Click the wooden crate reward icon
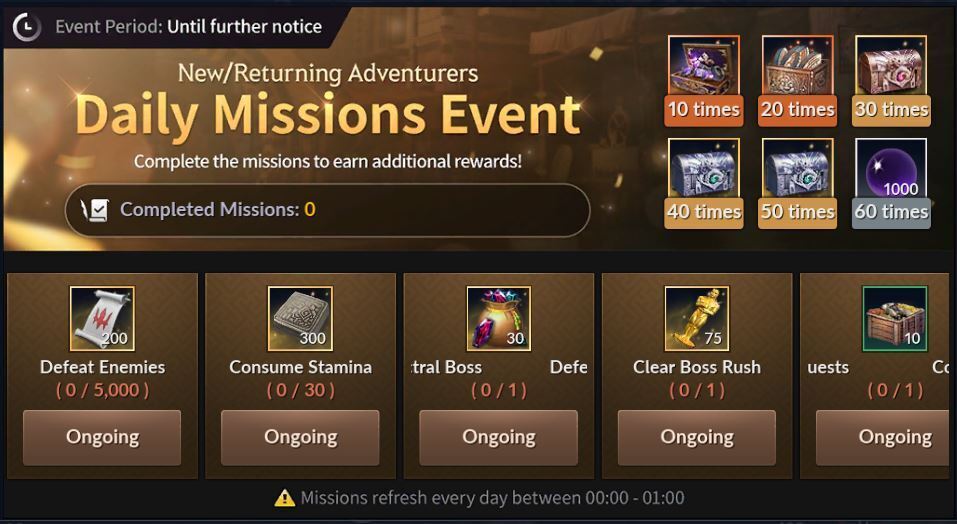The image size is (957, 524). [895, 318]
